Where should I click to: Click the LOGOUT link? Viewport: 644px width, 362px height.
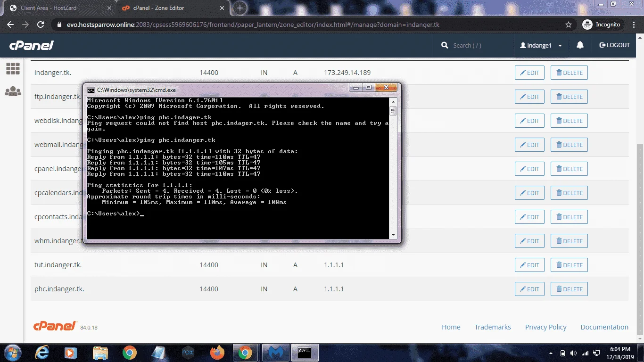[615, 45]
